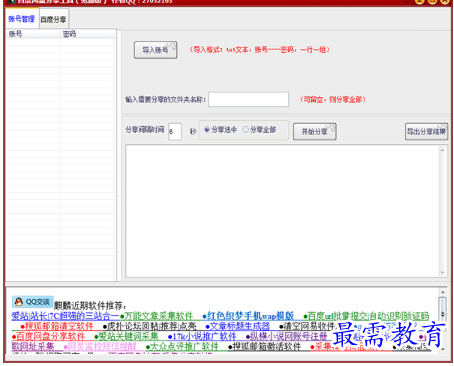Open the 网页监控短信提醒 link
The height and width of the screenshot is (366, 454).
coord(102,347)
